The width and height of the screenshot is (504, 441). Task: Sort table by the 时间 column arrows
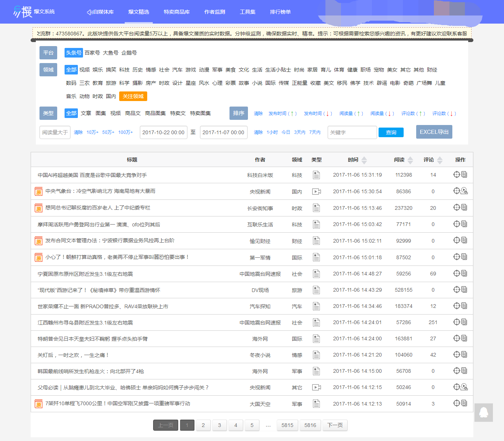[364, 160]
